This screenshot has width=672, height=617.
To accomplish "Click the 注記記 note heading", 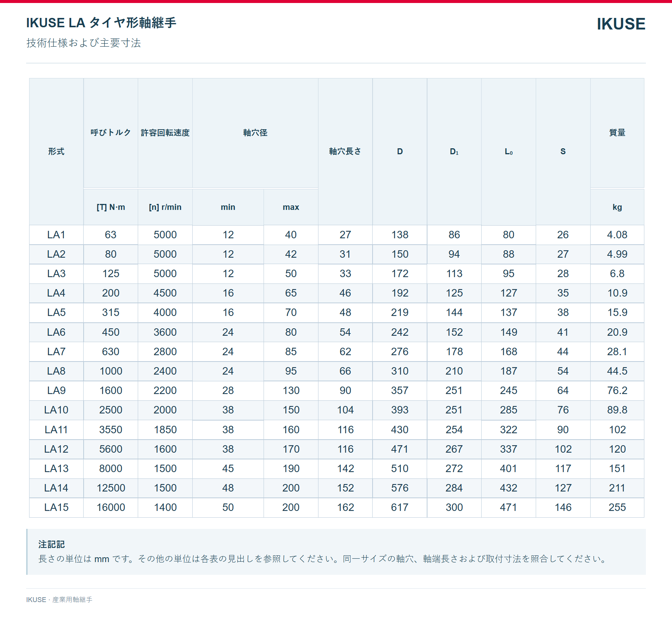I will coord(52,544).
